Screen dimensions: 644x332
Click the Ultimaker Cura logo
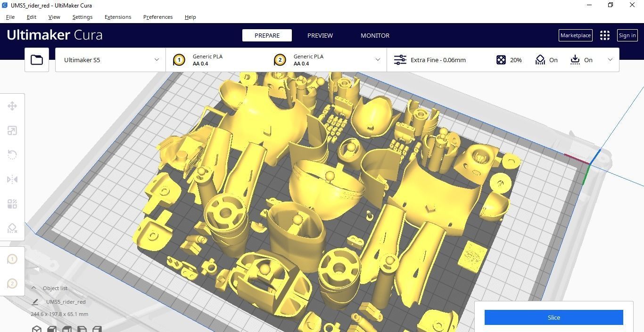(55, 35)
